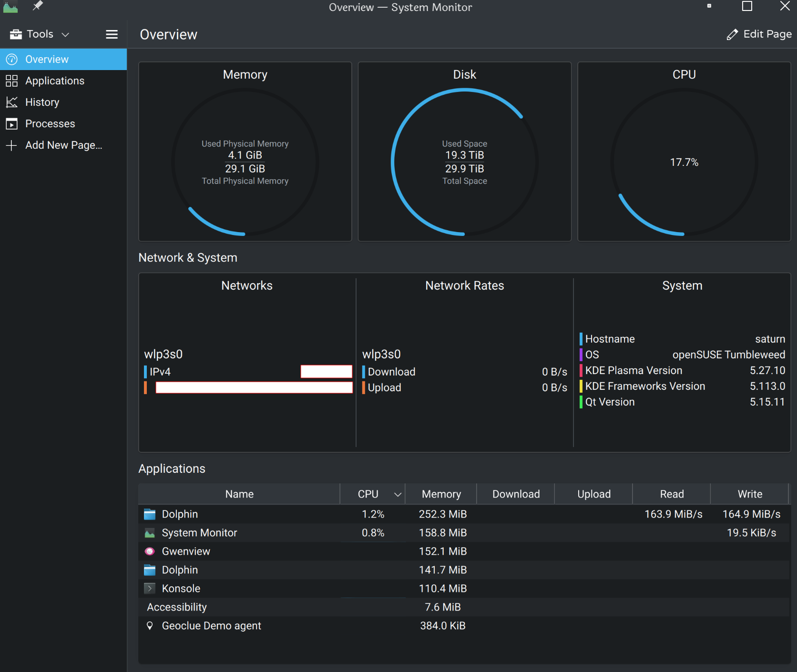Sort by the Name column header
Image resolution: width=797 pixels, height=672 pixels.
(x=239, y=494)
